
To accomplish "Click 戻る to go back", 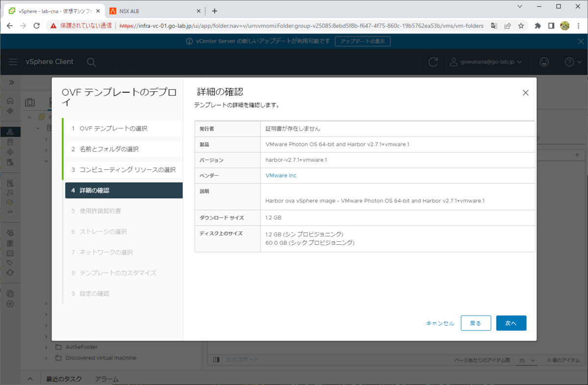I will [x=476, y=323].
